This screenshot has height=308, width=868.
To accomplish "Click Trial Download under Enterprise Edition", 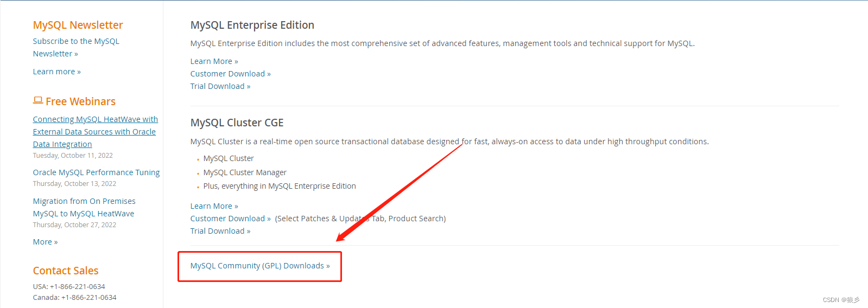I will (220, 86).
